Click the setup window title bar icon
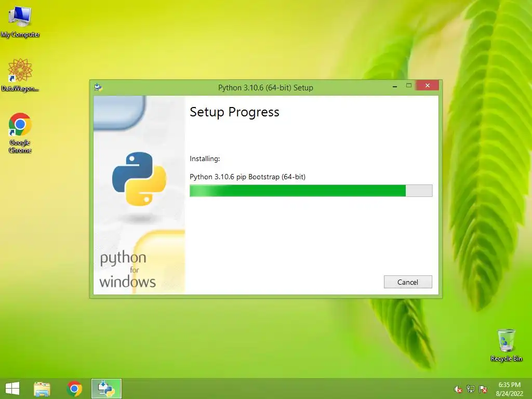Screen dimensions: 532x399 pos(98,87)
